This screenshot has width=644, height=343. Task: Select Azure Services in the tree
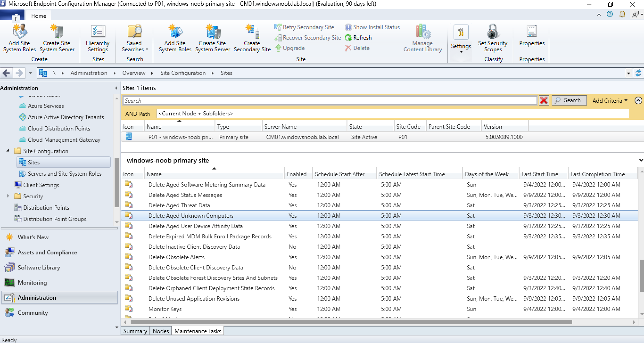point(46,106)
